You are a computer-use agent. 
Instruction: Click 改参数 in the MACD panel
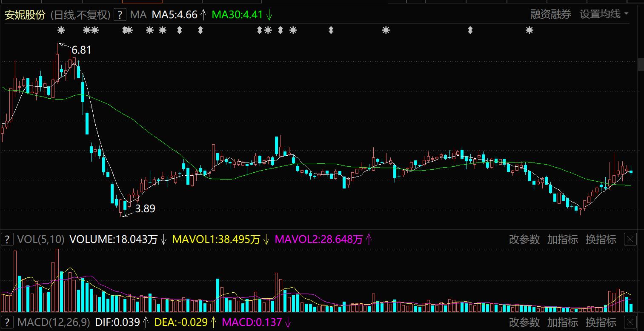pos(524,322)
